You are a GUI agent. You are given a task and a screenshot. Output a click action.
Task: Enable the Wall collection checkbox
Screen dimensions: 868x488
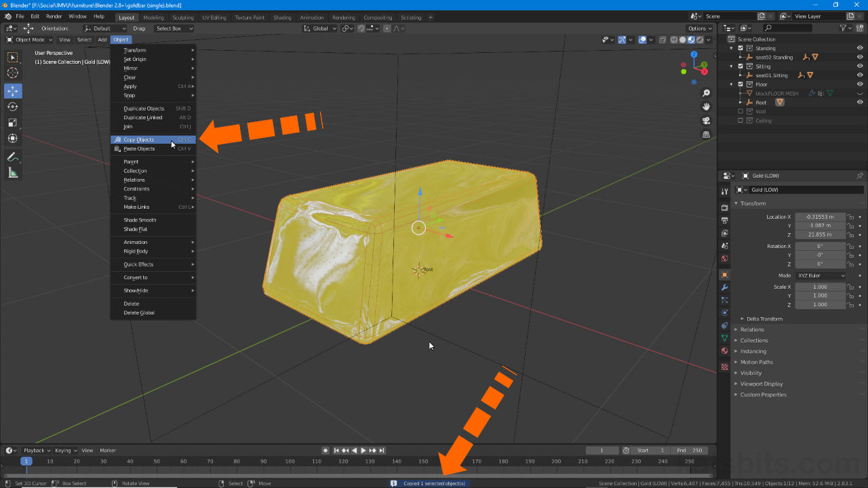click(x=741, y=111)
